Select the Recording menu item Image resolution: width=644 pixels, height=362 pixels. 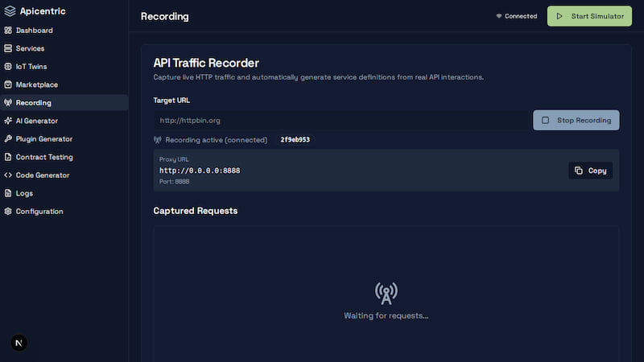pos(34,103)
